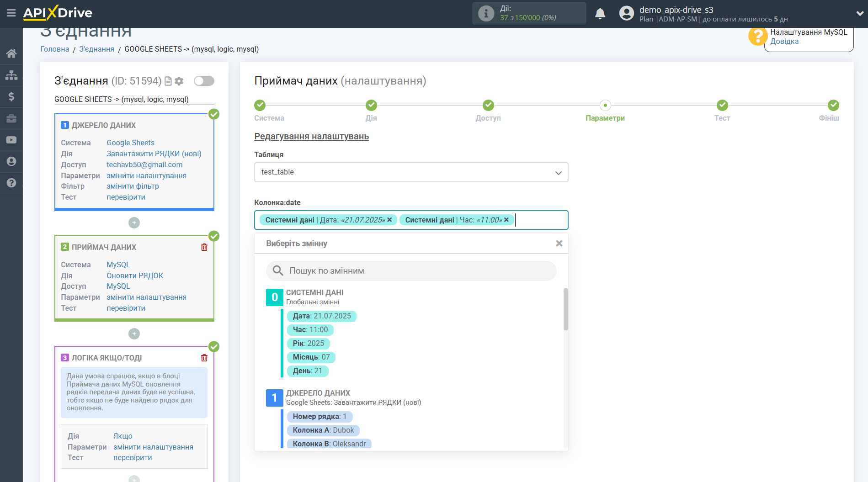Collapse СИСТЕМНІ ДАНІ group
This screenshot has height=482, width=868.
(274, 297)
